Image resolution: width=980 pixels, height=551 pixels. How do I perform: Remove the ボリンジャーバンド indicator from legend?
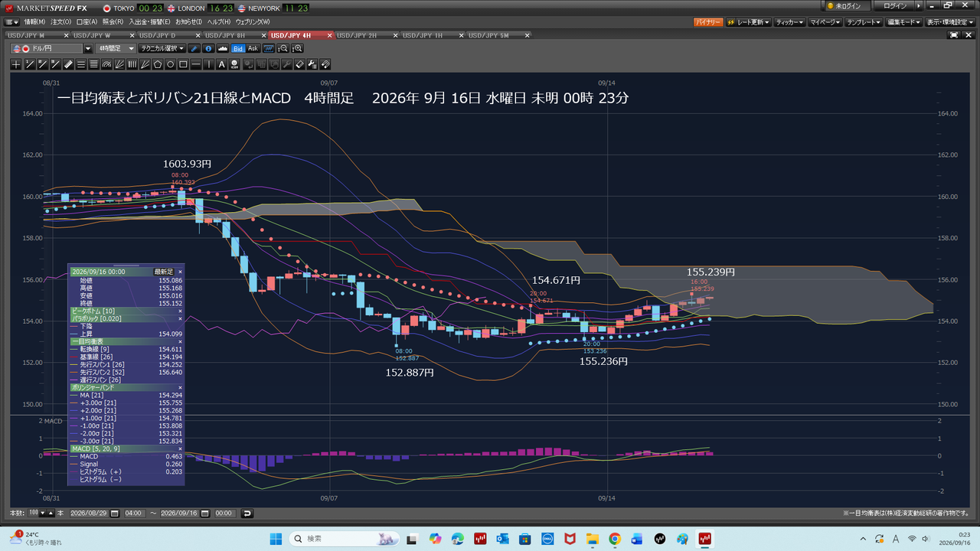(181, 388)
